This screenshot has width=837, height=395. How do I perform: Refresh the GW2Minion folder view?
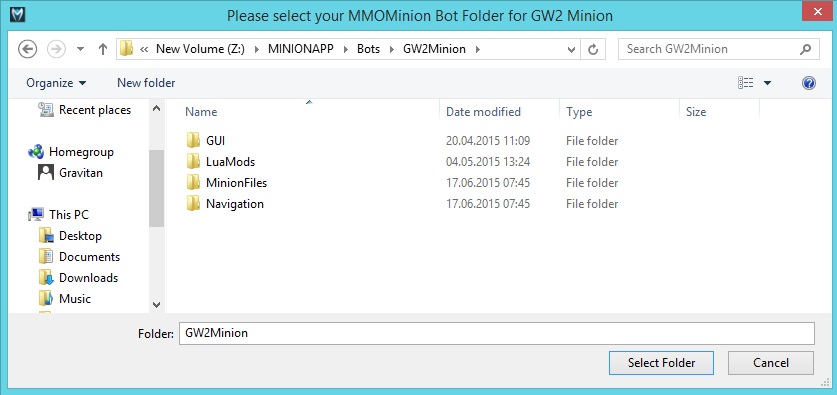point(593,50)
